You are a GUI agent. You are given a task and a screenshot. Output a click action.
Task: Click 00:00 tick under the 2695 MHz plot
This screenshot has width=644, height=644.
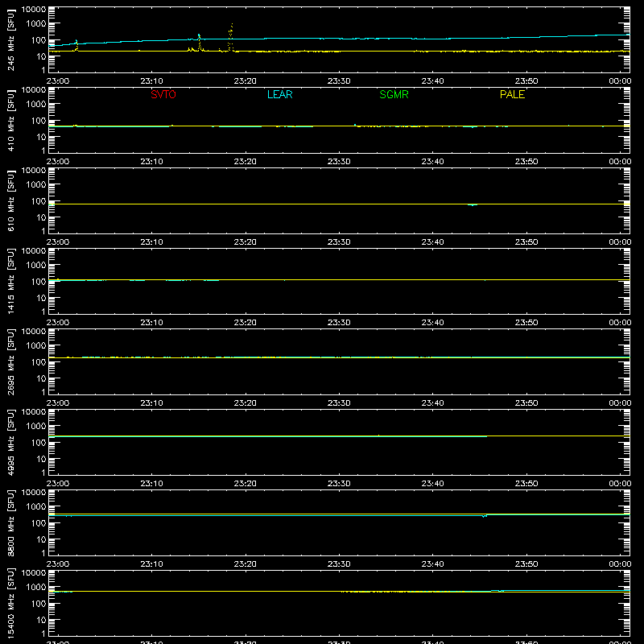pos(620,403)
